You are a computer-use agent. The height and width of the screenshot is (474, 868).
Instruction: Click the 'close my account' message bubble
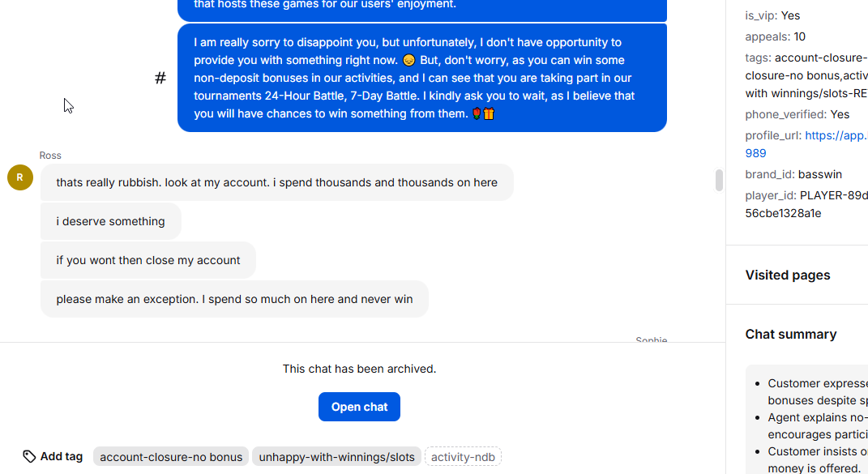(148, 260)
